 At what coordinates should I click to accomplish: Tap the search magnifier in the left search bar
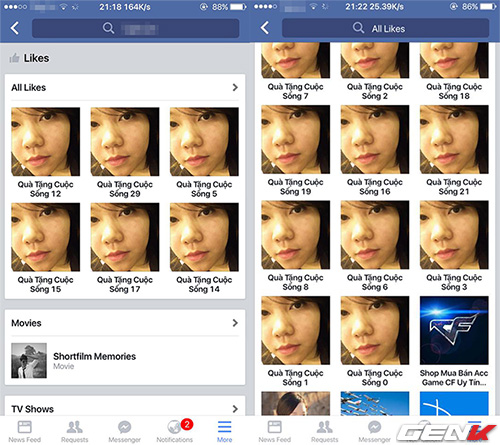(x=108, y=28)
